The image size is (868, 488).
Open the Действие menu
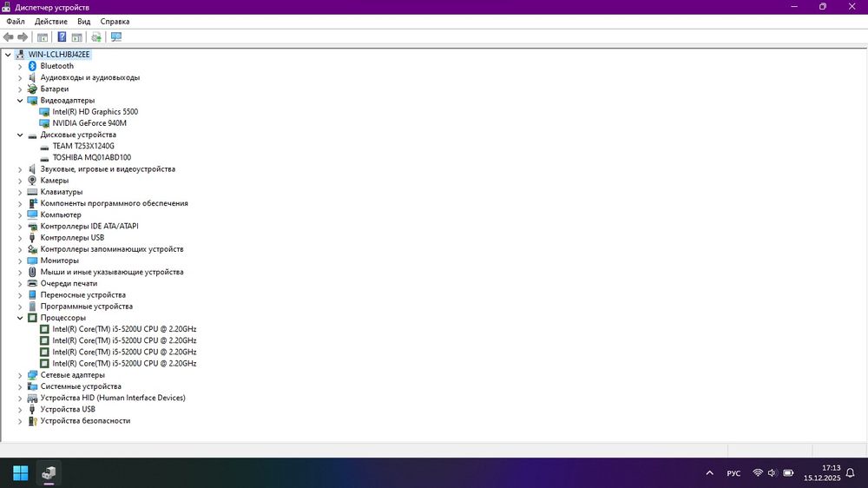51,22
